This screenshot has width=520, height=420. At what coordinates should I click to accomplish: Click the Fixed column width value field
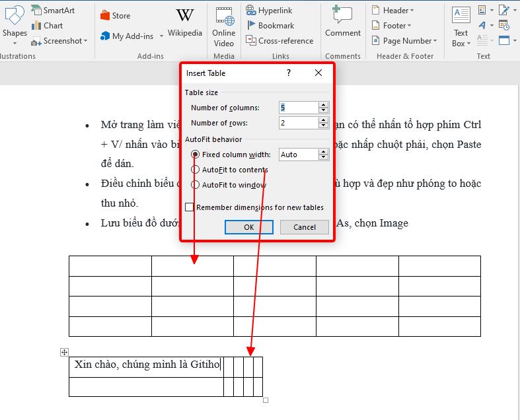(299, 155)
